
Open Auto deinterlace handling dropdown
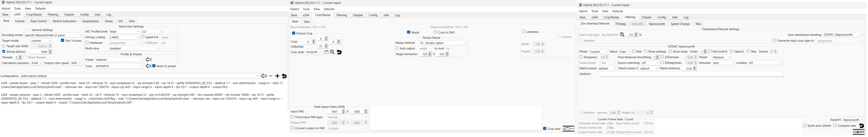(x=842, y=35)
